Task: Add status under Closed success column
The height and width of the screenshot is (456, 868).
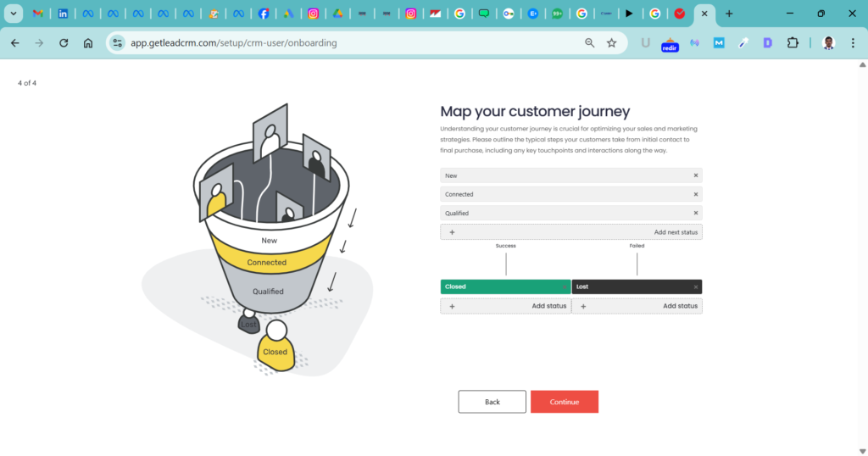Action: pos(505,306)
